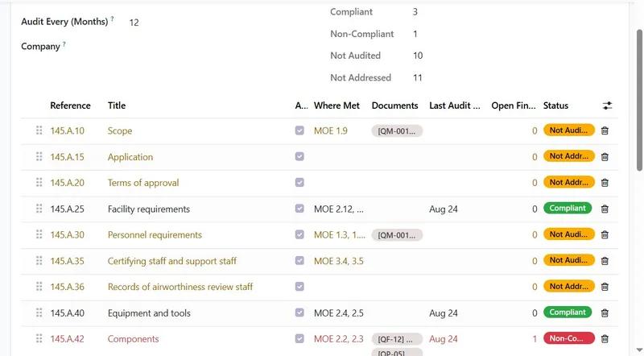The width and height of the screenshot is (644, 356).
Task: Edit the Audit Every (Months) value 12
Action: (x=134, y=23)
